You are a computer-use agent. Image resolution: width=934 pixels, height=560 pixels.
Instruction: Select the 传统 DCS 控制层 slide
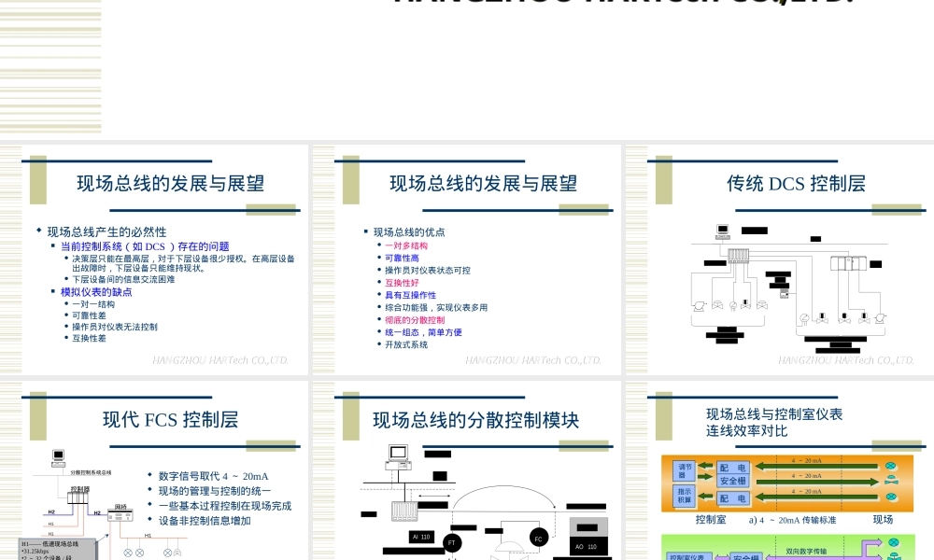(780, 260)
